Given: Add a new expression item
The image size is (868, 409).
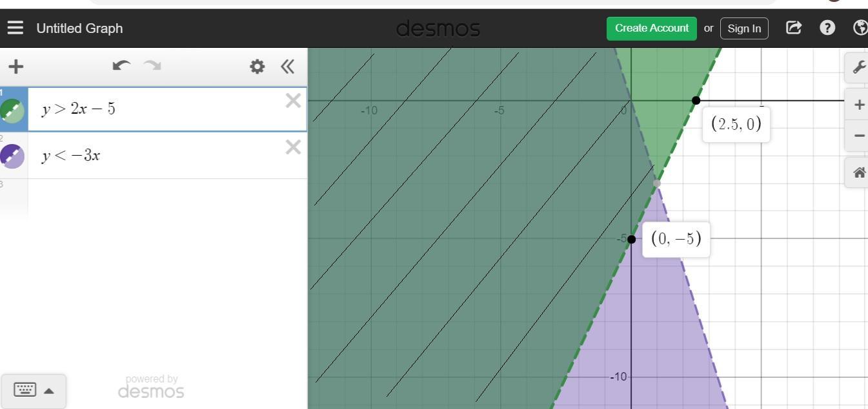Looking at the screenshot, I should point(16,66).
